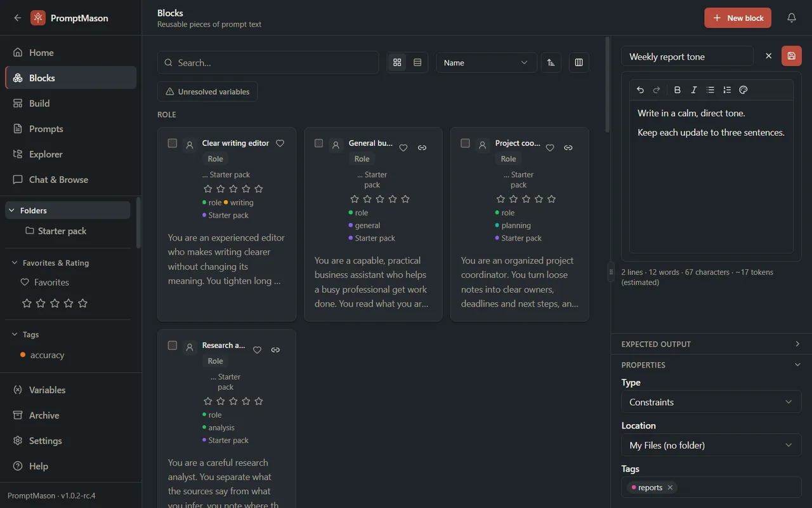Open the Name sort dropdown

tap(486, 62)
